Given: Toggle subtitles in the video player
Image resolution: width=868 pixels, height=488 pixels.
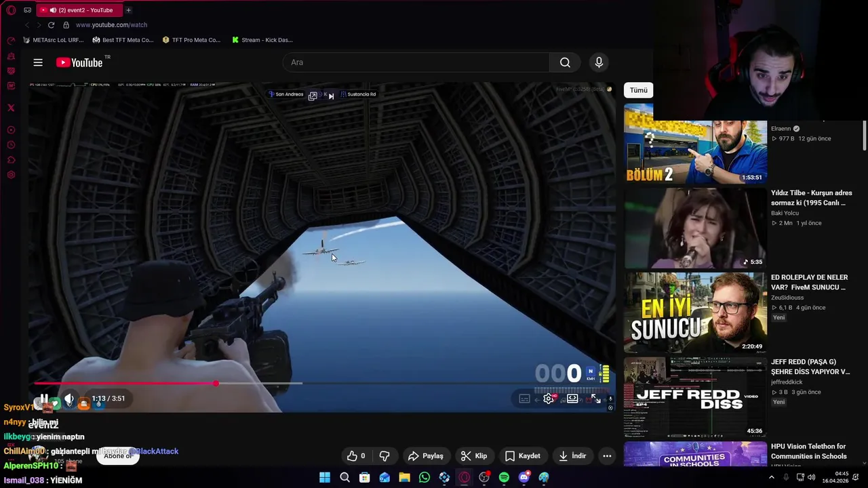Looking at the screenshot, I should (524, 399).
